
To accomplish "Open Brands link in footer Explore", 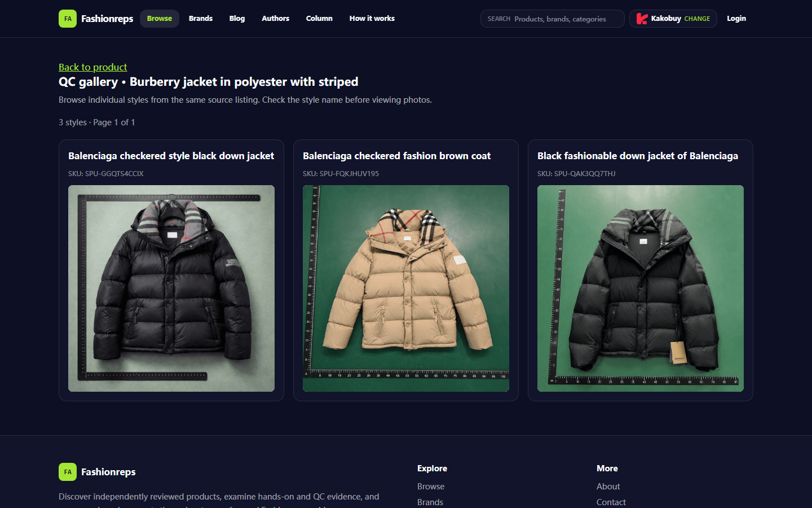I will tap(430, 502).
